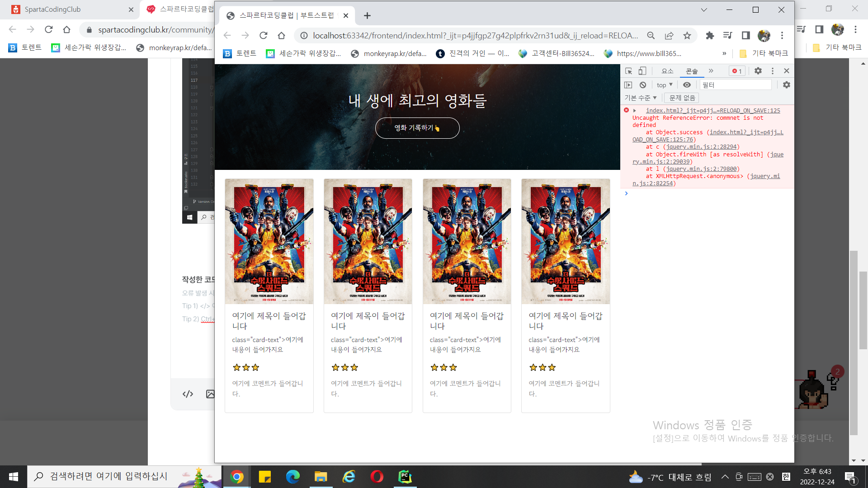Clear the console with the ban icon
Screen dimensions: 868x488
(x=643, y=85)
